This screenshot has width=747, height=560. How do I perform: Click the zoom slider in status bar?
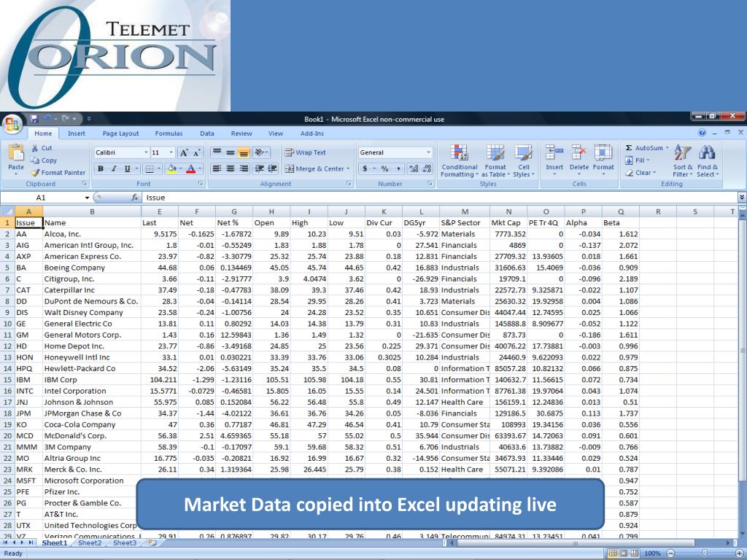click(x=705, y=553)
